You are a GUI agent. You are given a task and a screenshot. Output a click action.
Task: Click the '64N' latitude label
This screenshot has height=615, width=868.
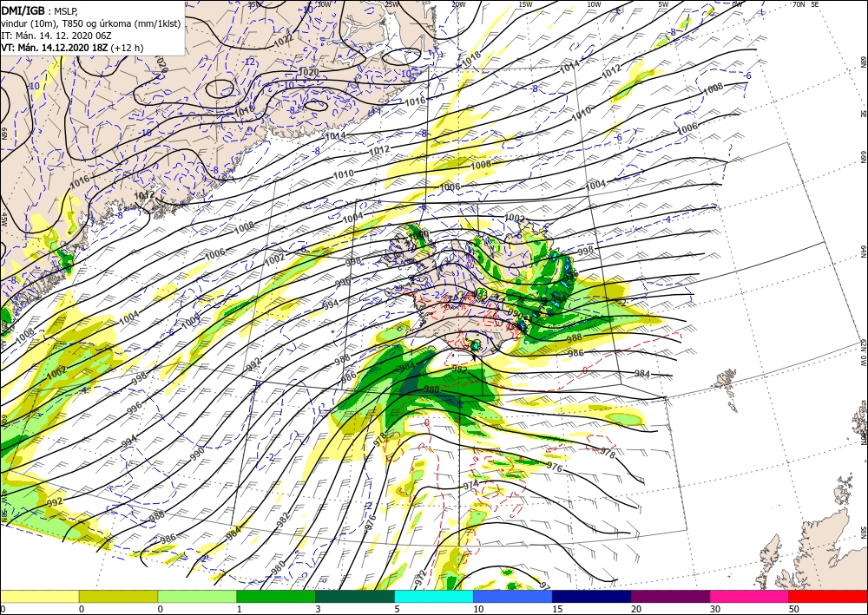(863, 251)
